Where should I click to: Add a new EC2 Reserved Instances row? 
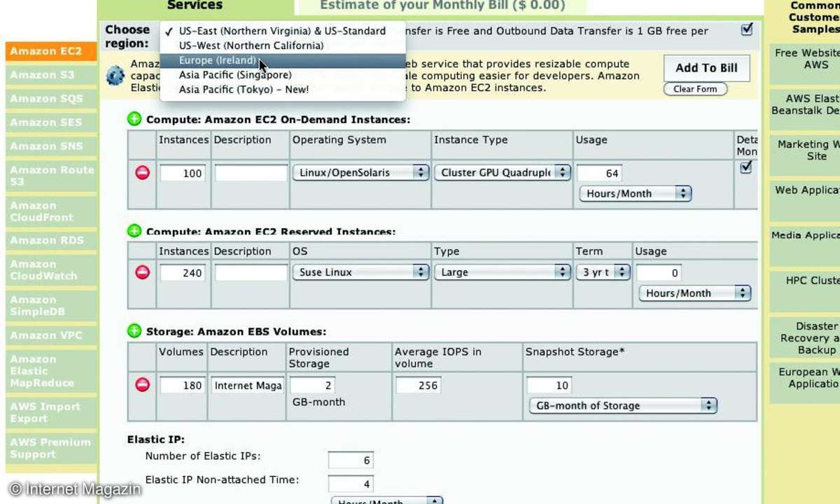(x=135, y=232)
